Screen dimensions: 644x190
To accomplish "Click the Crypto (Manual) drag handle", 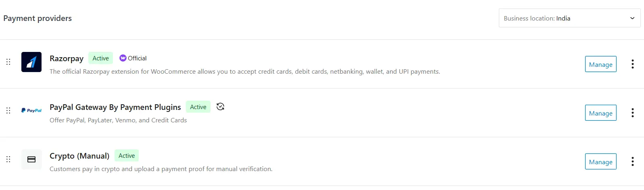I will point(8,159).
